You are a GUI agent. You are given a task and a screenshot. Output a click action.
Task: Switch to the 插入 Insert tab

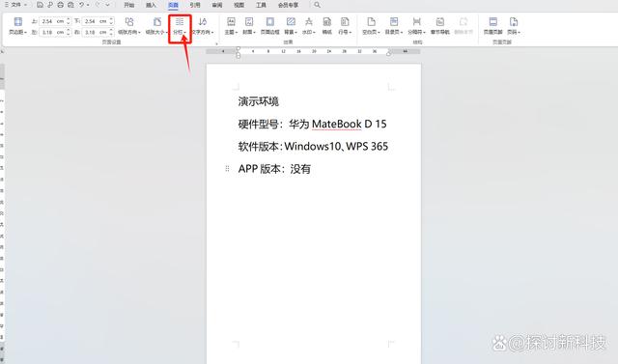click(151, 5)
